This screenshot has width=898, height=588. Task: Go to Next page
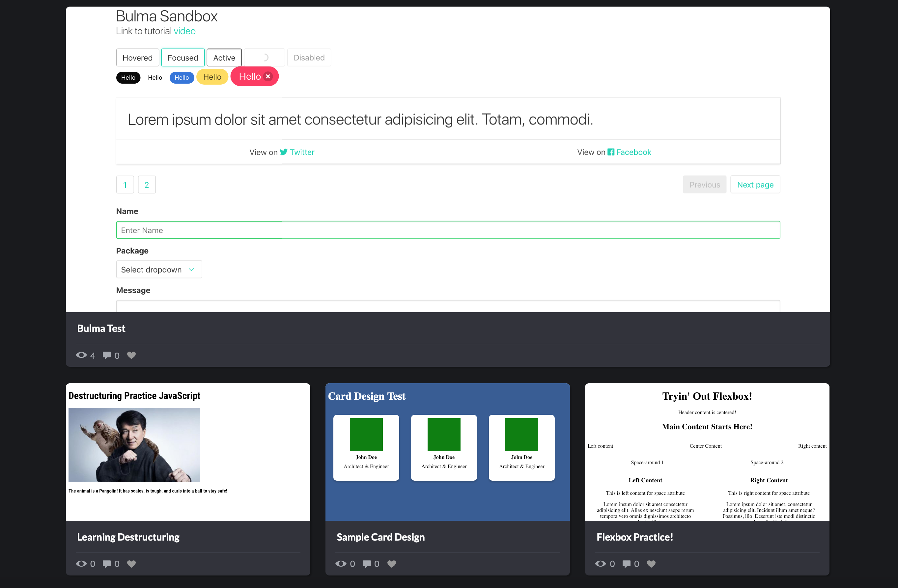755,184
